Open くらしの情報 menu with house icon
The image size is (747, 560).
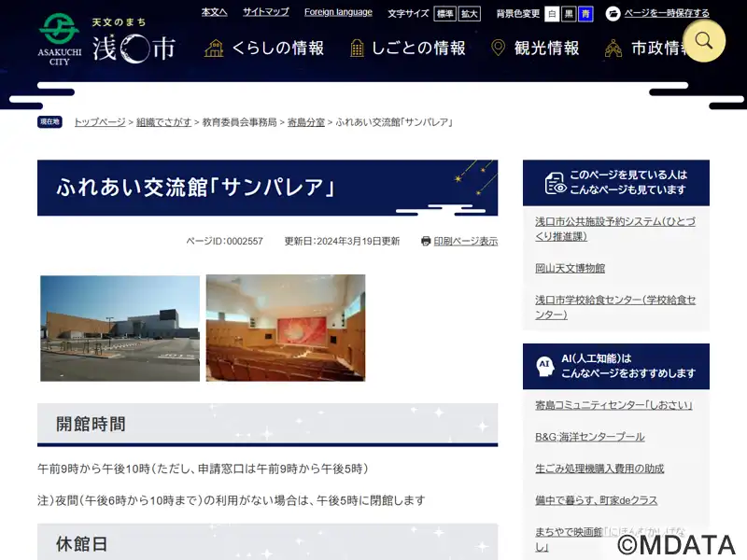tap(264, 48)
